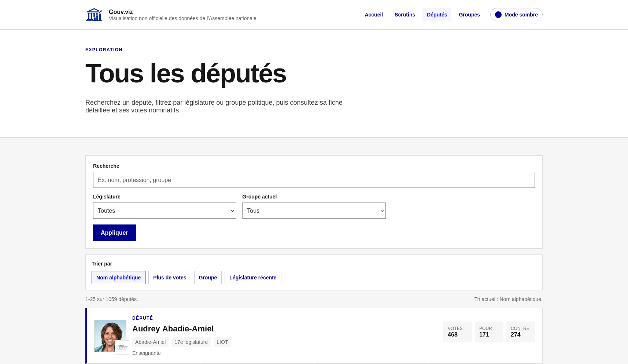Click the Gouv.viz building logo icon
The width and height of the screenshot is (628, 364).
[x=94, y=15]
